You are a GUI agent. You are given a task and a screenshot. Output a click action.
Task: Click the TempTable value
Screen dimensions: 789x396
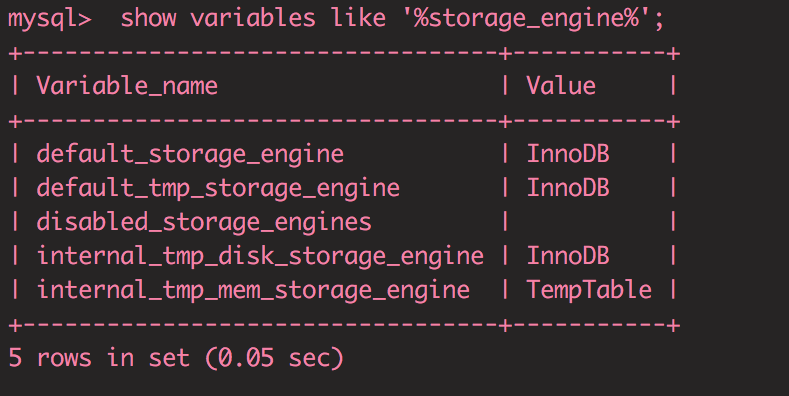(x=589, y=290)
